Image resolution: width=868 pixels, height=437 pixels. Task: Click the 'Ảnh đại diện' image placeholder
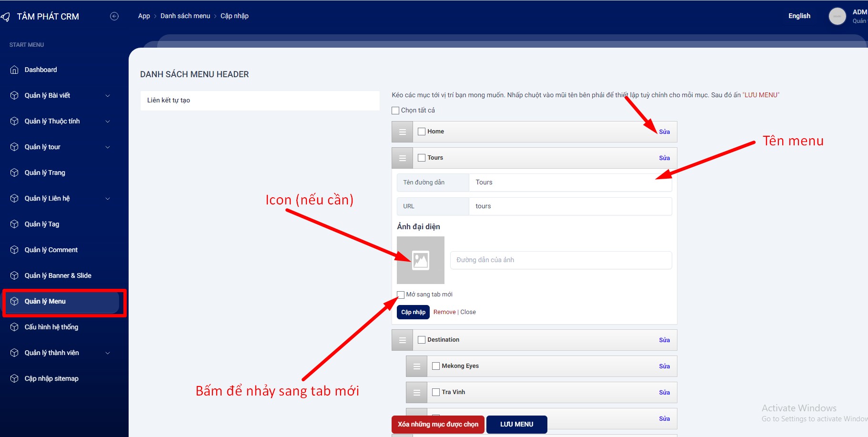(420, 260)
